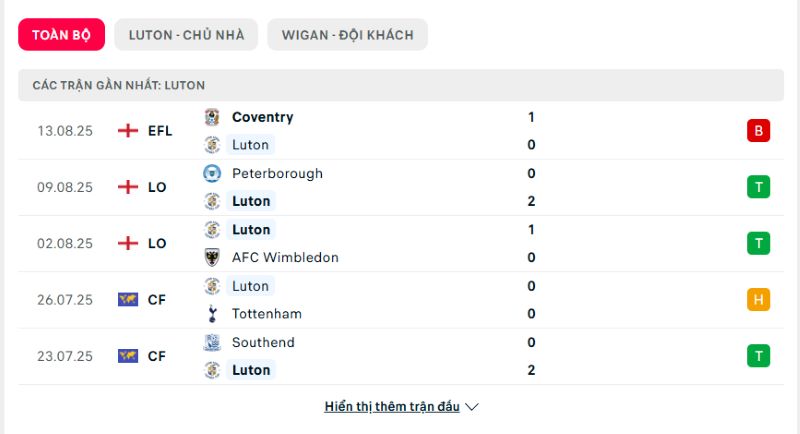Click the chevron next to show more matches

[472, 407]
